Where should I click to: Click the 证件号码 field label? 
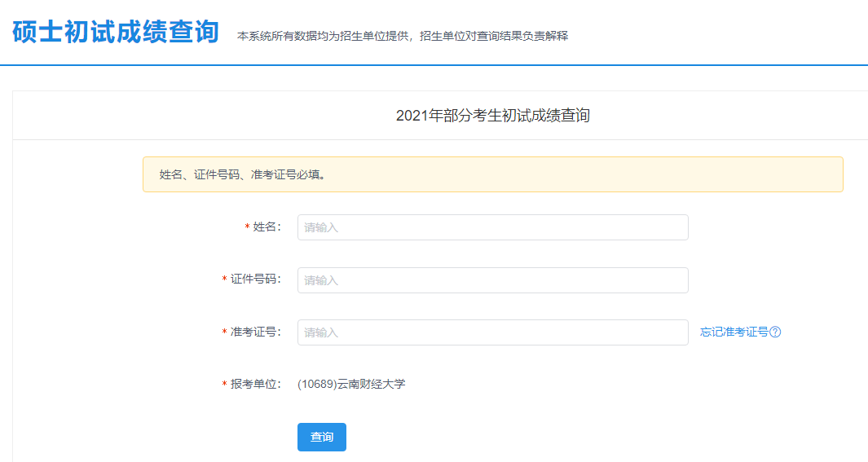pos(254,279)
